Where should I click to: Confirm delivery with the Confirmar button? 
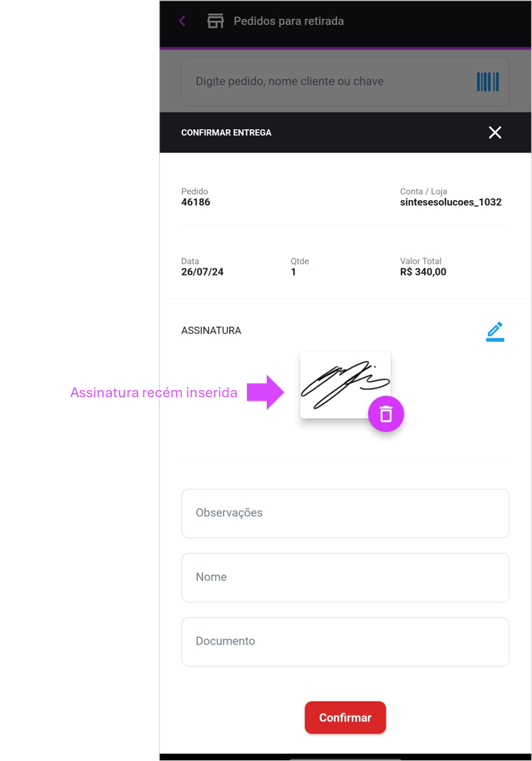345,717
